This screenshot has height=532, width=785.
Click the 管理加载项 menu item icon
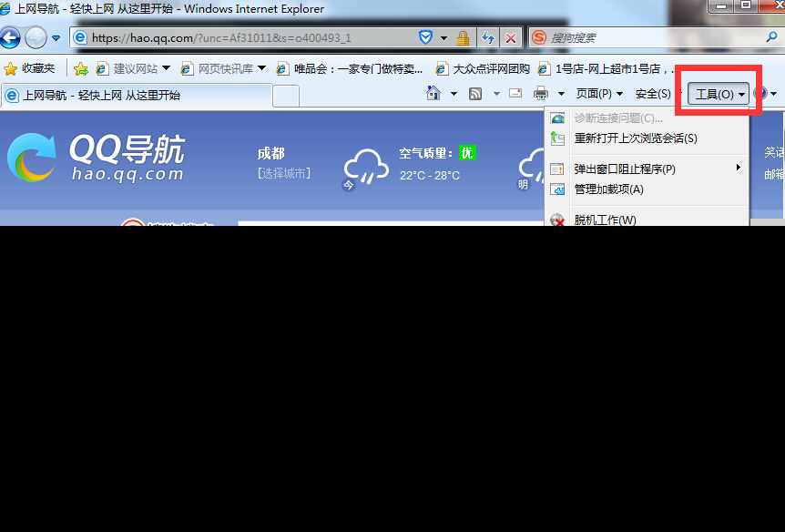point(557,189)
